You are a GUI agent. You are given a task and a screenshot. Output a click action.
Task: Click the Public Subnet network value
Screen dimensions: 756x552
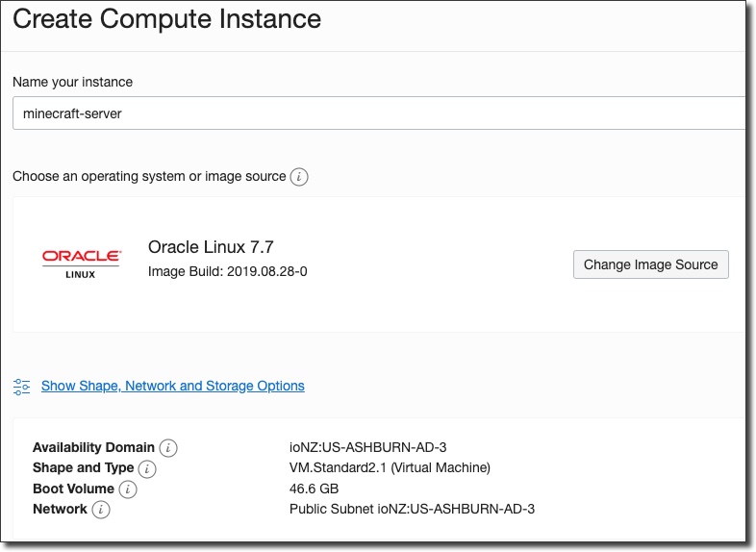(412, 509)
